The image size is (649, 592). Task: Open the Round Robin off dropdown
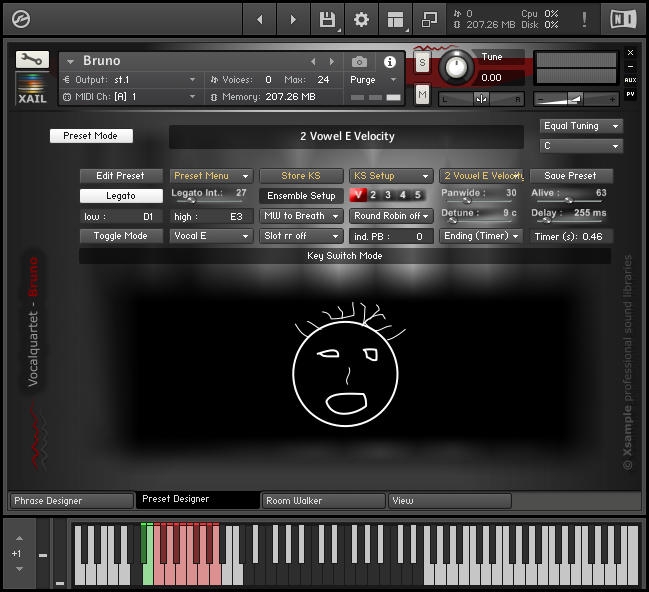point(391,216)
